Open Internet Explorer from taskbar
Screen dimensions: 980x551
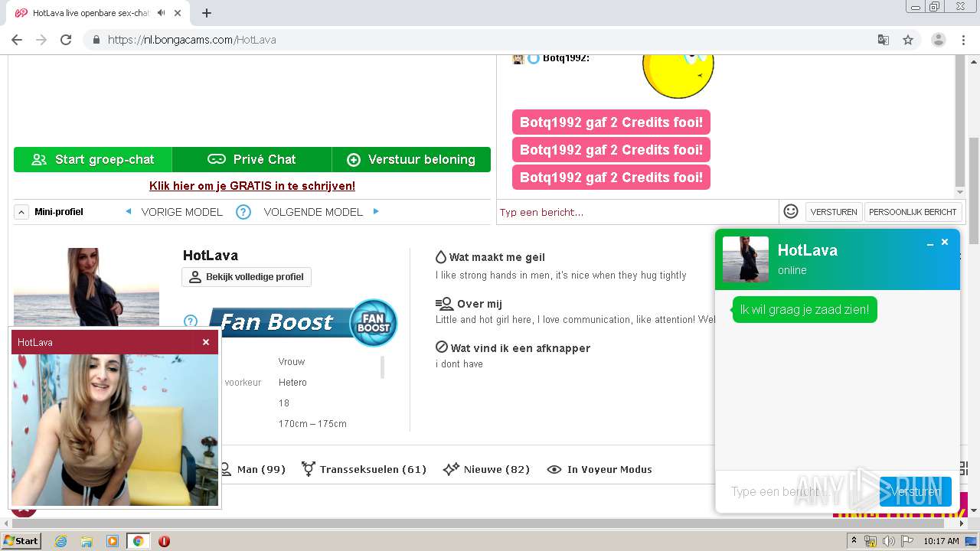point(61,541)
